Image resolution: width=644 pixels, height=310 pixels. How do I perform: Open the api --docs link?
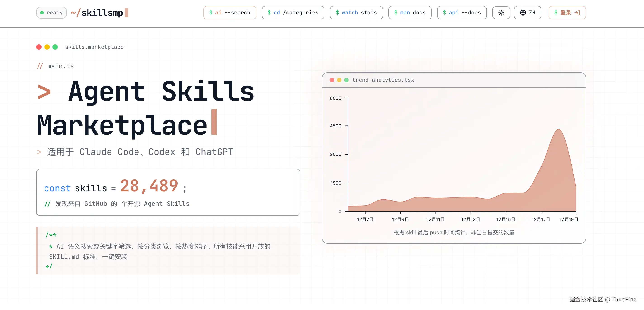[x=462, y=13]
